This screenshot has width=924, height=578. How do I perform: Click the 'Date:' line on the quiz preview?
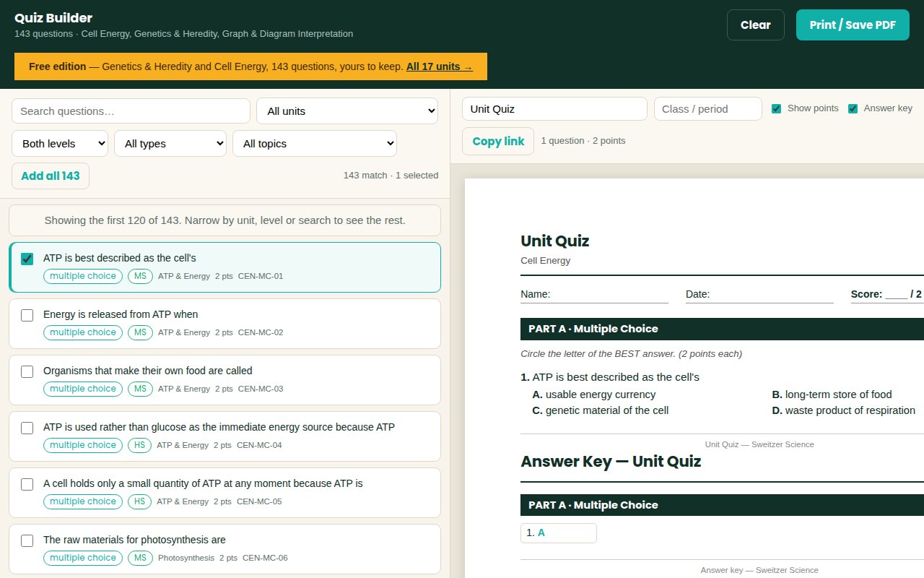point(759,294)
